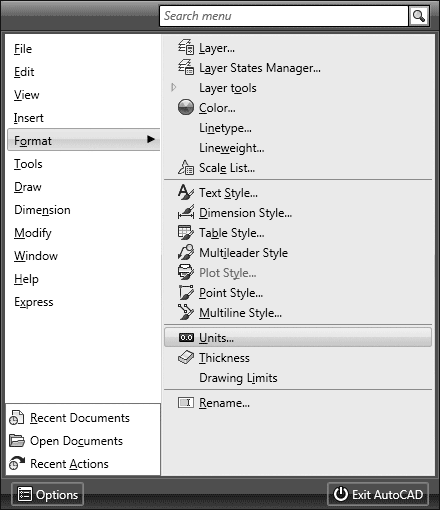Expand the Layer tools submenu arrow
Viewport: 440px width, 510px height.
(x=173, y=88)
